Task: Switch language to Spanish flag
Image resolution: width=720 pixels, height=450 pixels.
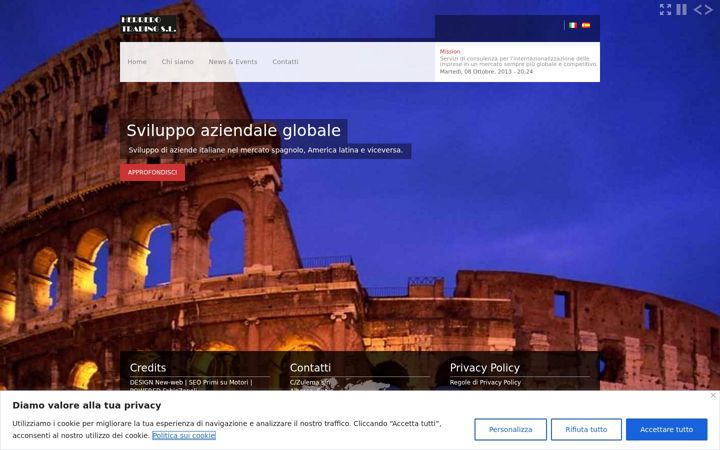Action: (586, 25)
